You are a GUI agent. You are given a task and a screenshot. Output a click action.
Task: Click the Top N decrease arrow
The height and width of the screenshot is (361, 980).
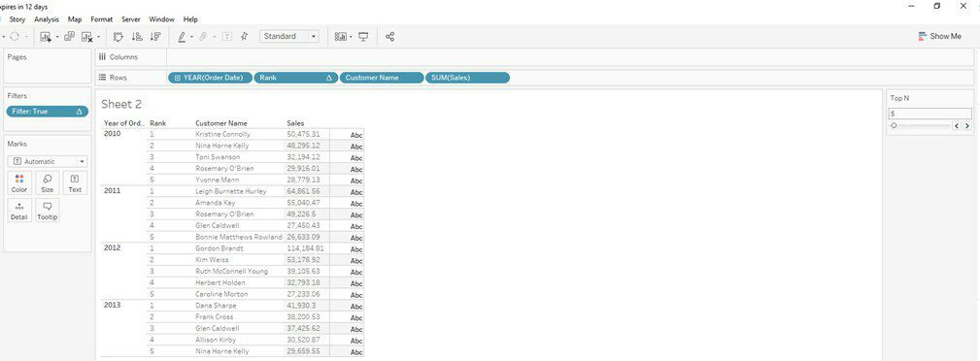click(957, 125)
